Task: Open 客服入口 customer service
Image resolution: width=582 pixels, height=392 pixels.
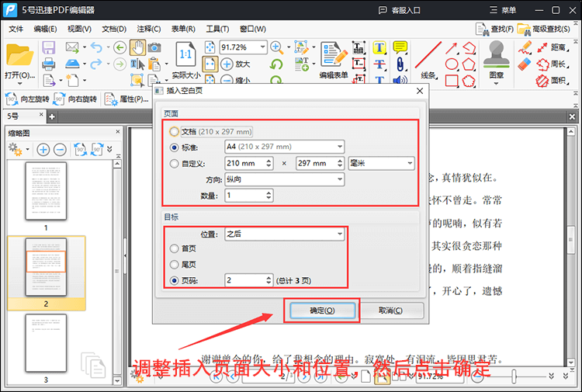Action: (399, 10)
